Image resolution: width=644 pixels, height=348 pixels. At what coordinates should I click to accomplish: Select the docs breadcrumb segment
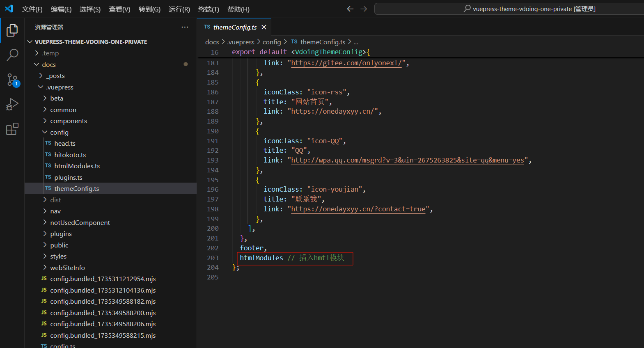point(212,42)
